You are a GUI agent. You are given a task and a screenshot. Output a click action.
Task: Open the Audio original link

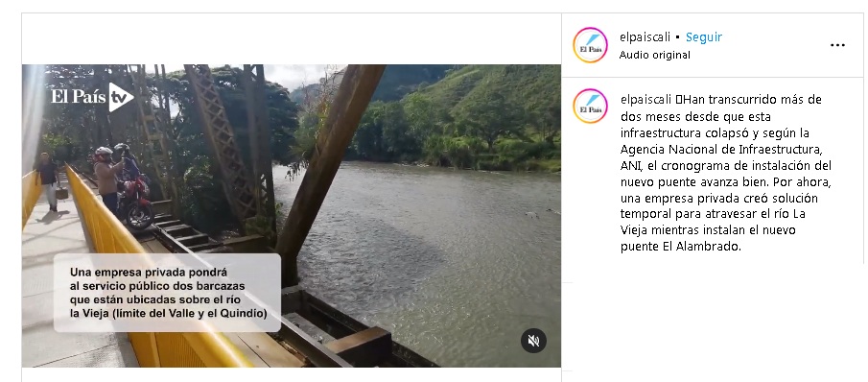[654, 55]
